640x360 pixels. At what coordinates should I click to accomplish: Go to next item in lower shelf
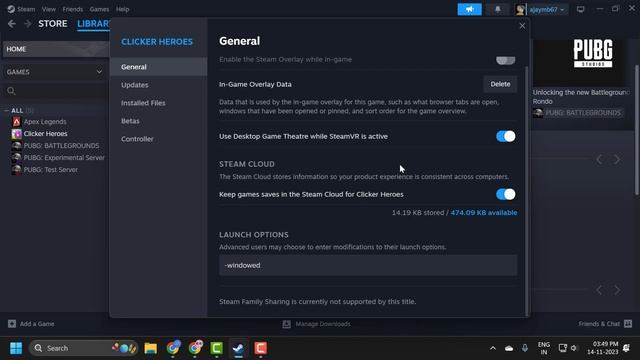click(x=617, y=290)
